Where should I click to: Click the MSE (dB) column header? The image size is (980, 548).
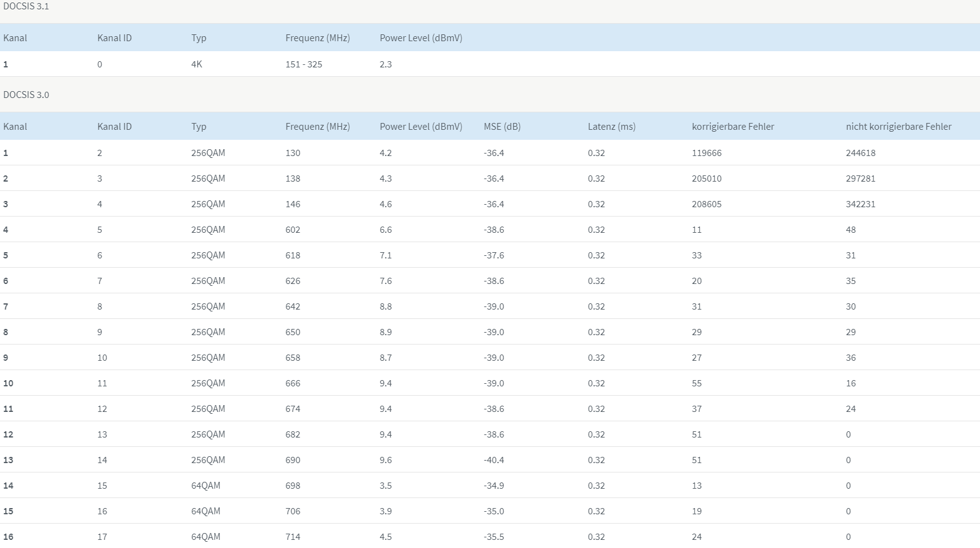click(x=502, y=127)
